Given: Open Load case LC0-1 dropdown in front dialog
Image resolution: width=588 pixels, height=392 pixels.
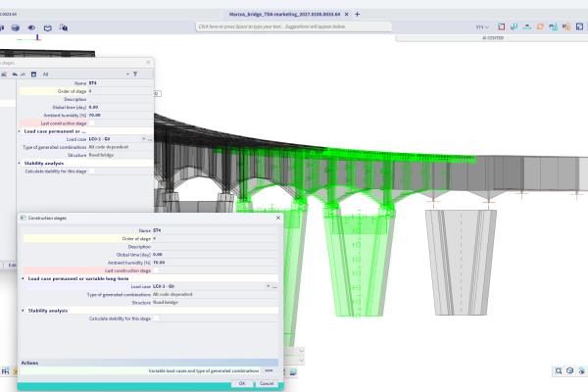Looking at the screenshot, I should coord(269,286).
